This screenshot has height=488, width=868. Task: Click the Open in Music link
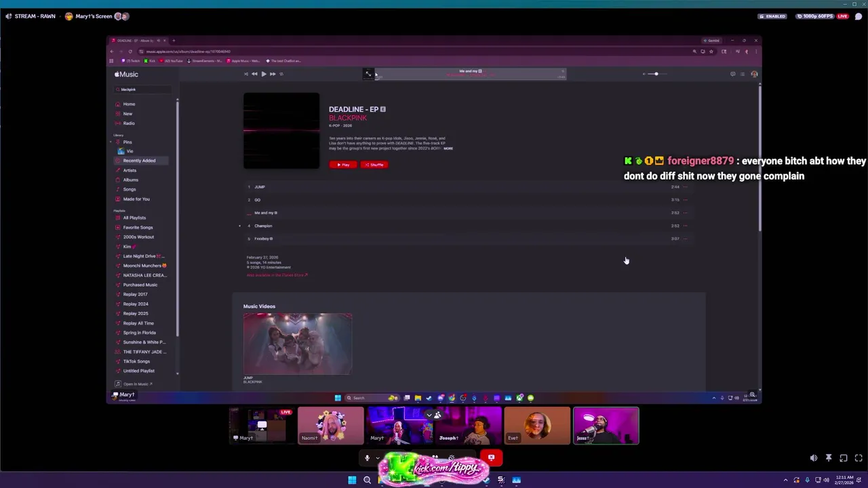138,384
